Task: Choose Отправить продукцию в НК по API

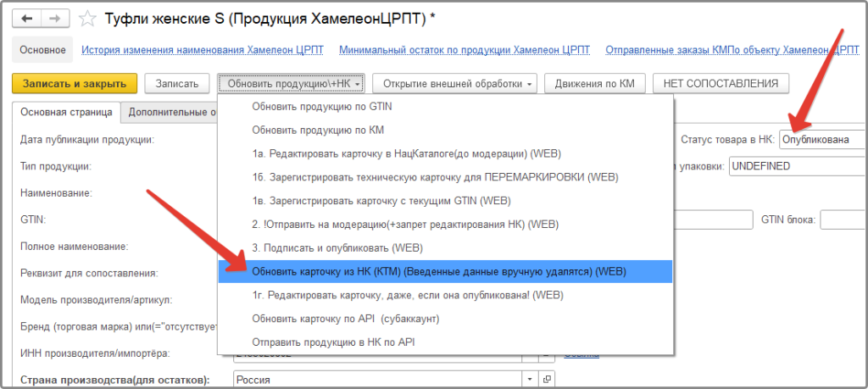Action: point(445,342)
